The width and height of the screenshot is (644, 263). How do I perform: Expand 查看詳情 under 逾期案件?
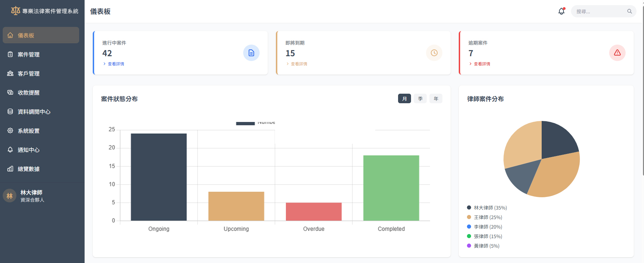pos(482,64)
